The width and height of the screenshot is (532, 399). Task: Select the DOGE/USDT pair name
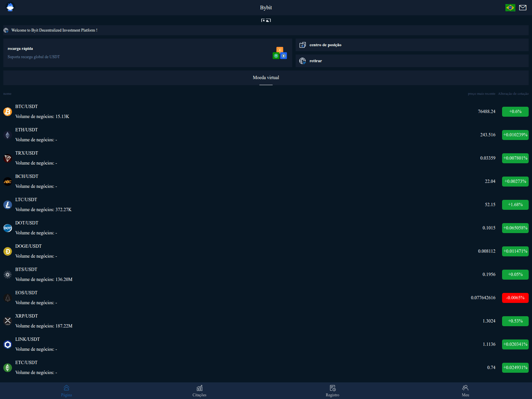point(29,246)
